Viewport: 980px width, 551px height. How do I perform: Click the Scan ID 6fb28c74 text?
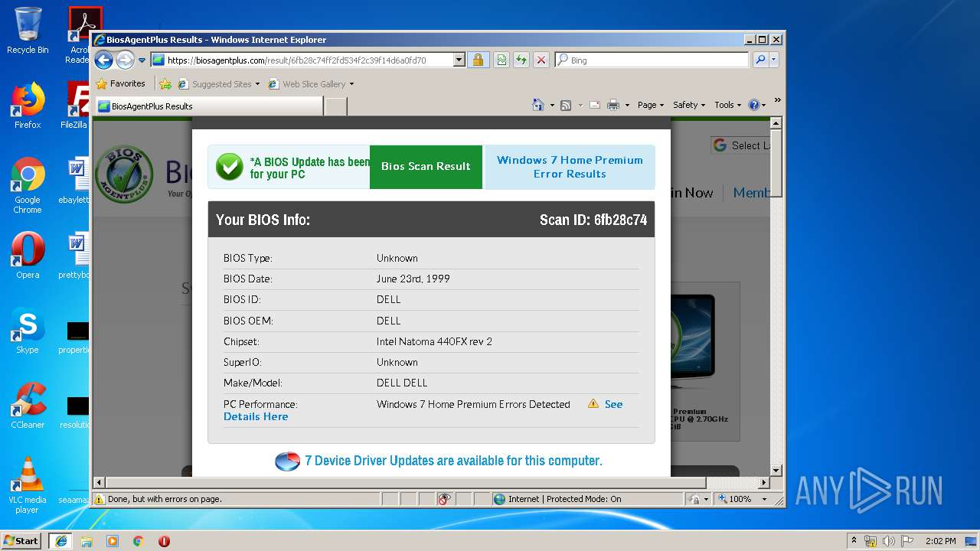(593, 220)
